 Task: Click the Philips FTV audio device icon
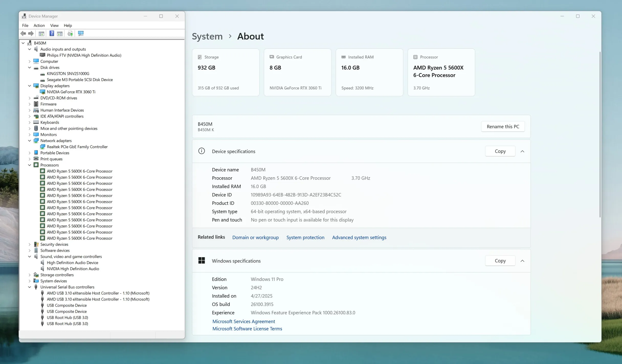click(x=42, y=55)
